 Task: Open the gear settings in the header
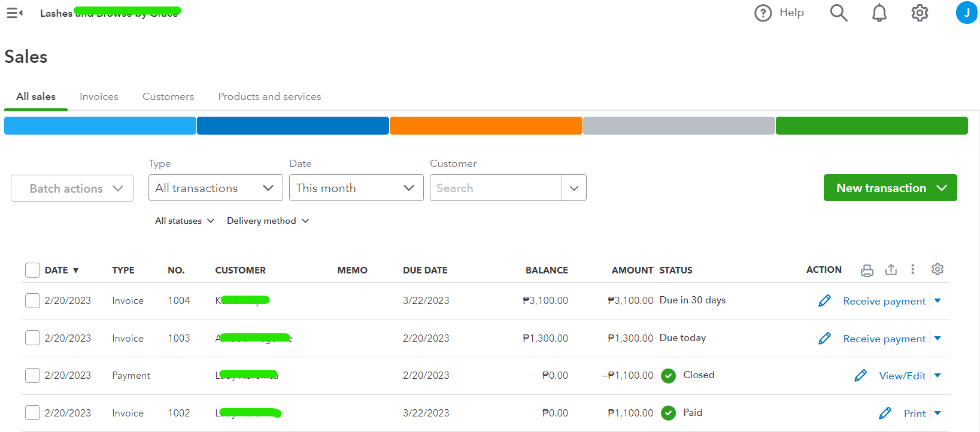click(920, 13)
